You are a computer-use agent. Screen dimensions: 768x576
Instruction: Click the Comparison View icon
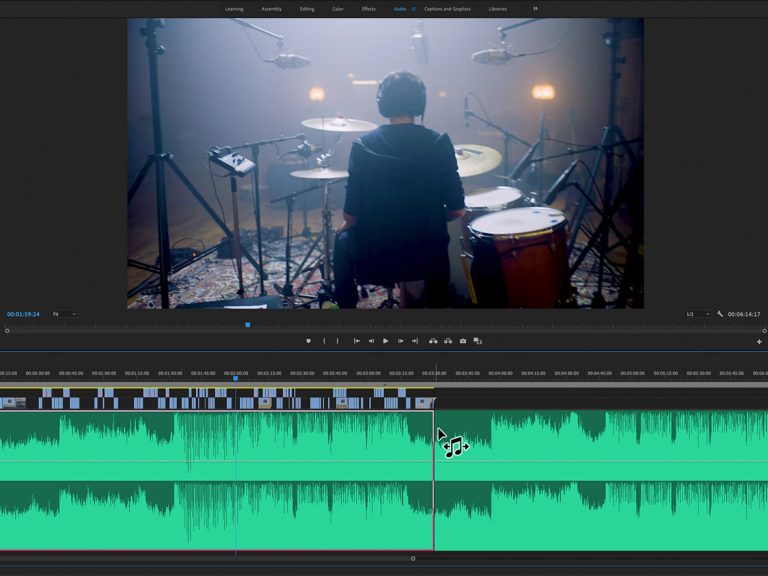(478, 341)
